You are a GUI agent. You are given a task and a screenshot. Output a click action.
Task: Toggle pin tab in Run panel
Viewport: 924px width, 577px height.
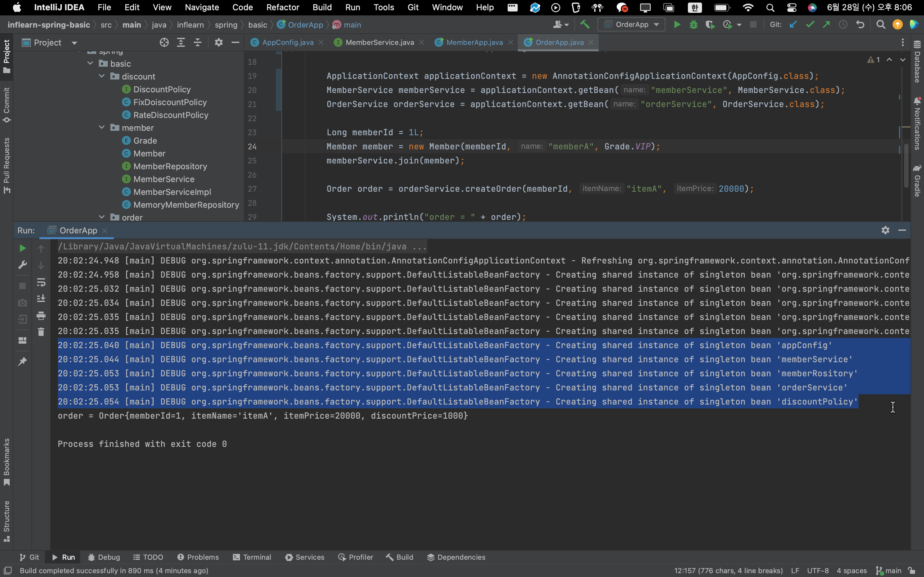pos(22,361)
